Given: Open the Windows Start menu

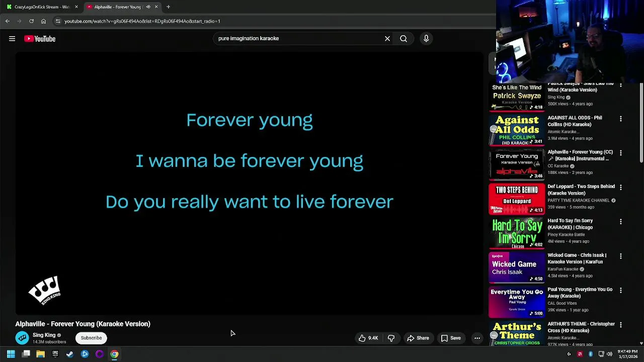Looking at the screenshot, I should pyautogui.click(x=11, y=354).
